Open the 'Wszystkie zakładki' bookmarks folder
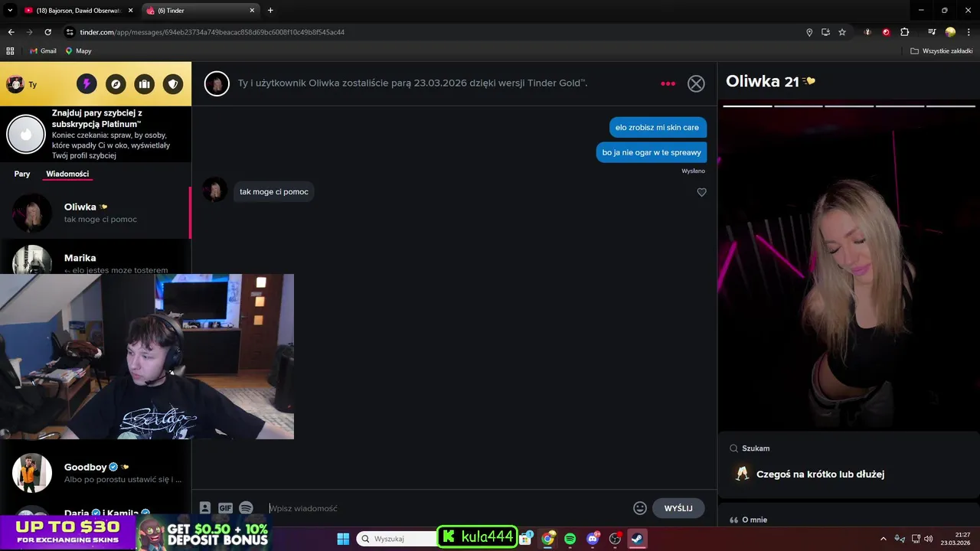The width and height of the screenshot is (980, 551). click(941, 51)
